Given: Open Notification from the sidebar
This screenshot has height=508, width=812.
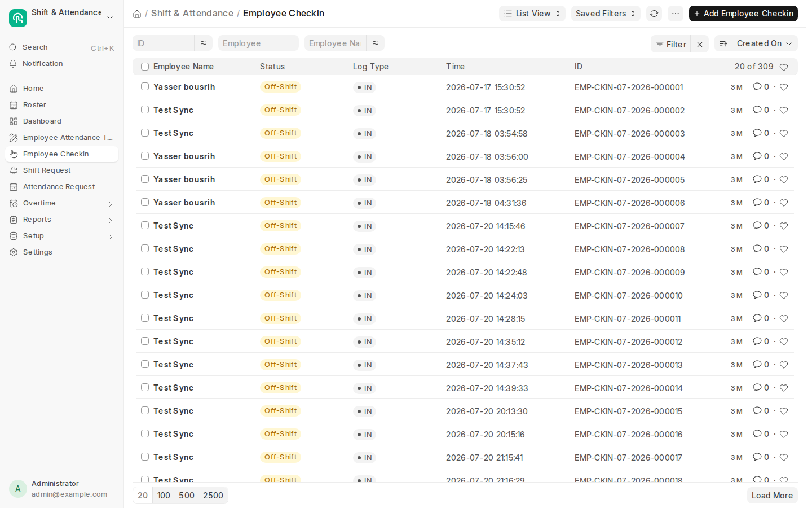Looking at the screenshot, I should [61, 64].
